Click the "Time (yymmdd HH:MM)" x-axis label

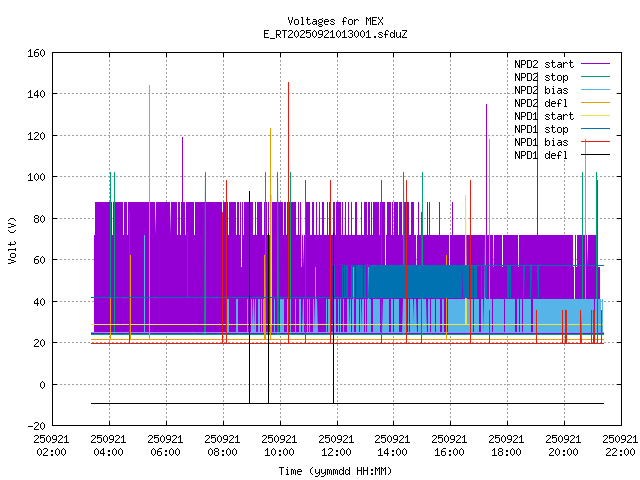click(x=335, y=471)
